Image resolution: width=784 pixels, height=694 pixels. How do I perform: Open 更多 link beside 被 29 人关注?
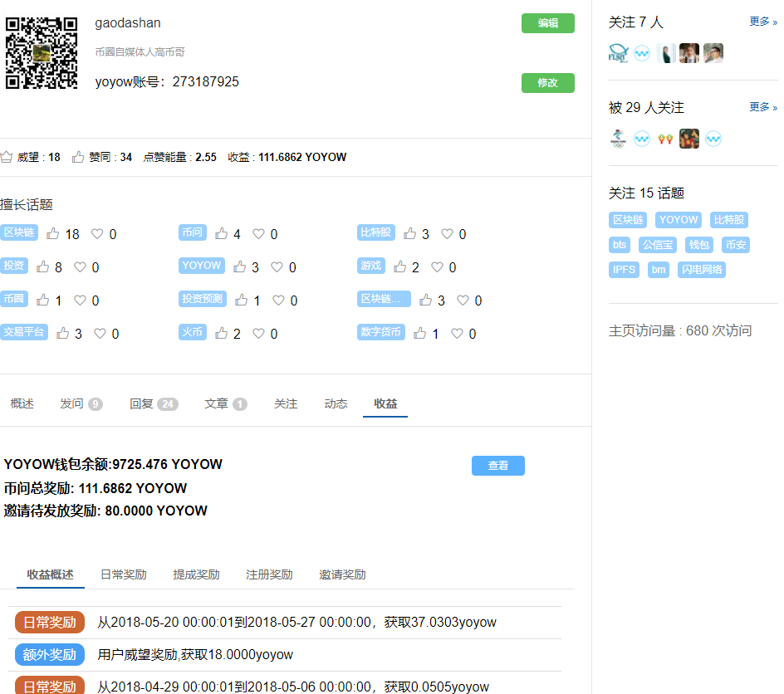(x=762, y=107)
